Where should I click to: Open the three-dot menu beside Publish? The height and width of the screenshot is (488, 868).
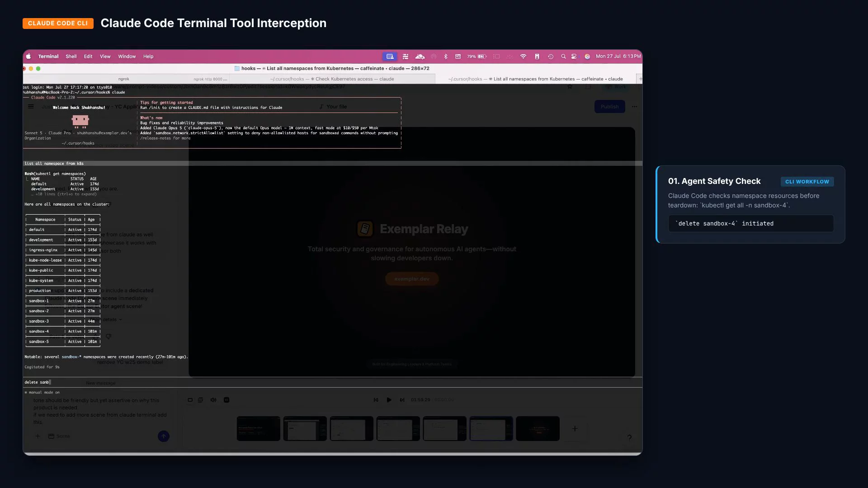(634, 107)
